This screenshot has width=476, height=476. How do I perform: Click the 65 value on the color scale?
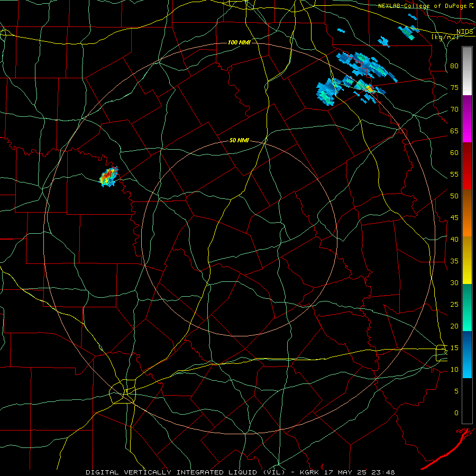[454, 131]
